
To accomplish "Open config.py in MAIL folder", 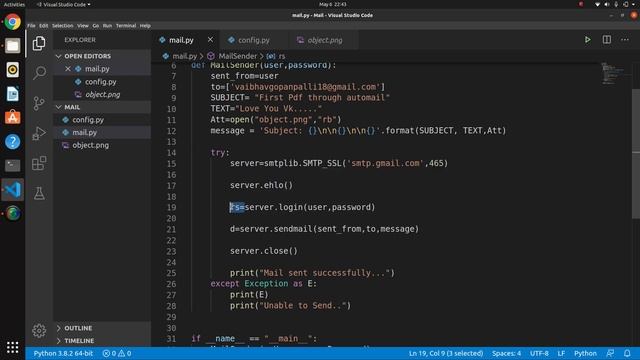I will [102, 120].
